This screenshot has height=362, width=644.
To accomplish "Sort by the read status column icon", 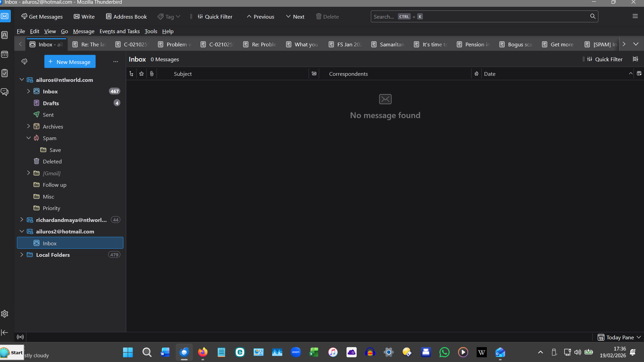I will point(314,74).
